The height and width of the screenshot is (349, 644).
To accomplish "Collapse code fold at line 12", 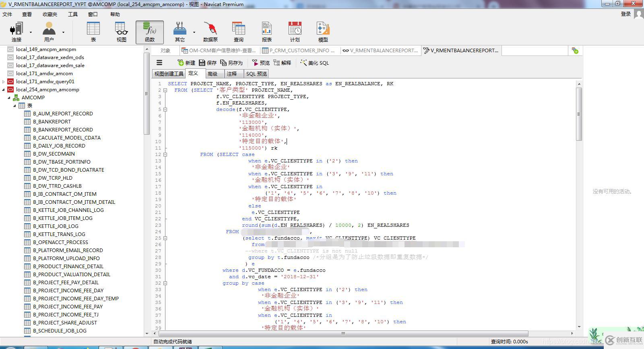I will [165, 154].
